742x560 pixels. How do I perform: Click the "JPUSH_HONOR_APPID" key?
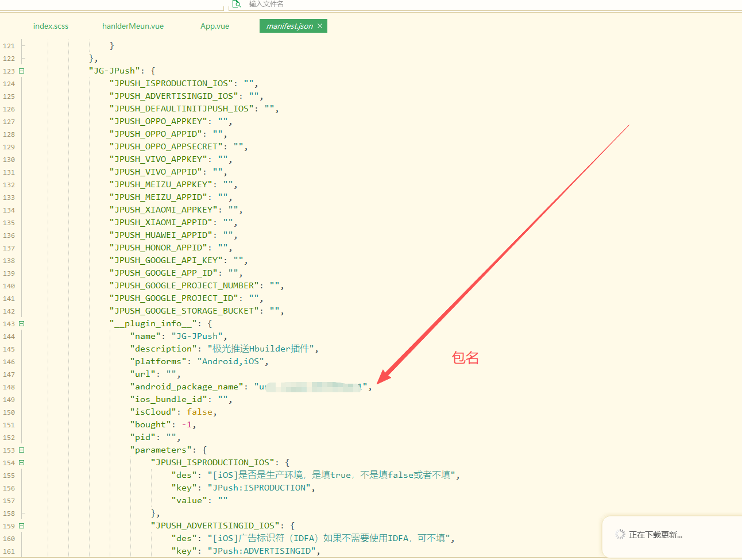158,248
